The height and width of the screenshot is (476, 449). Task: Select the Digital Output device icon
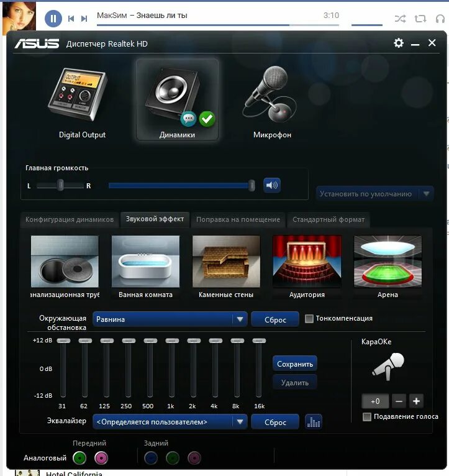click(79, 94)
